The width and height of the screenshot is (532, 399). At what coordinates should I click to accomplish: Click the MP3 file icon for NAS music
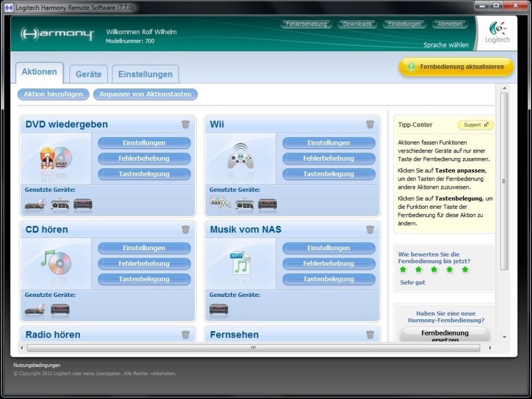pyautogui.click(x=239, y=263)
